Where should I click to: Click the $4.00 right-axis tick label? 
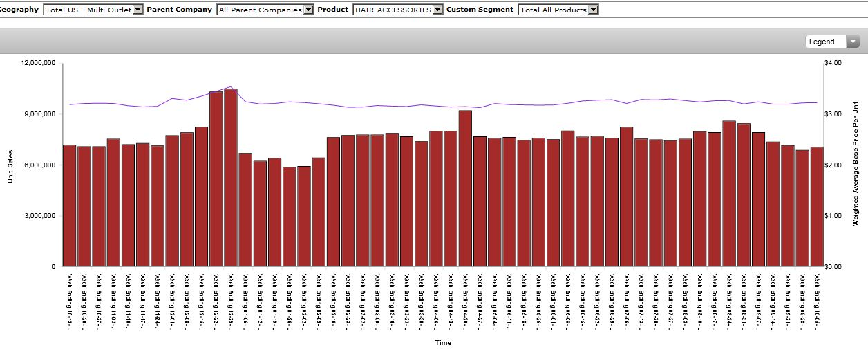832,62
